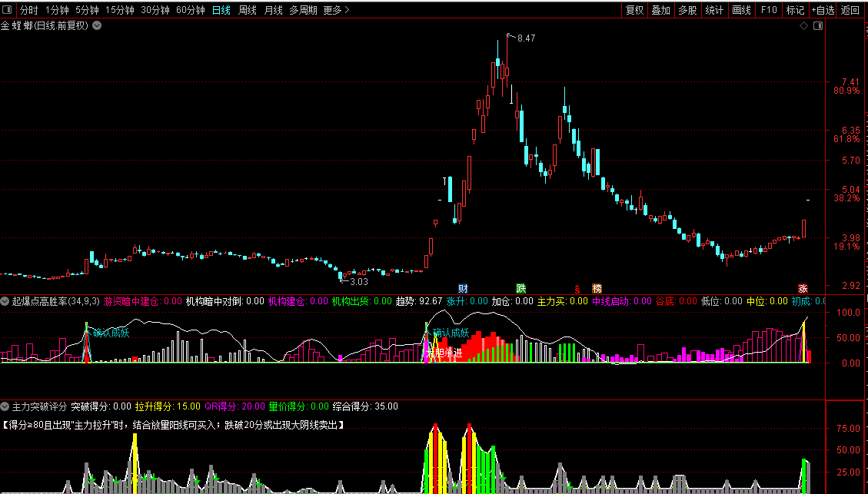Switch to 分时 view
This screenshot has height=494, width=868.
(x=29, y=10)
